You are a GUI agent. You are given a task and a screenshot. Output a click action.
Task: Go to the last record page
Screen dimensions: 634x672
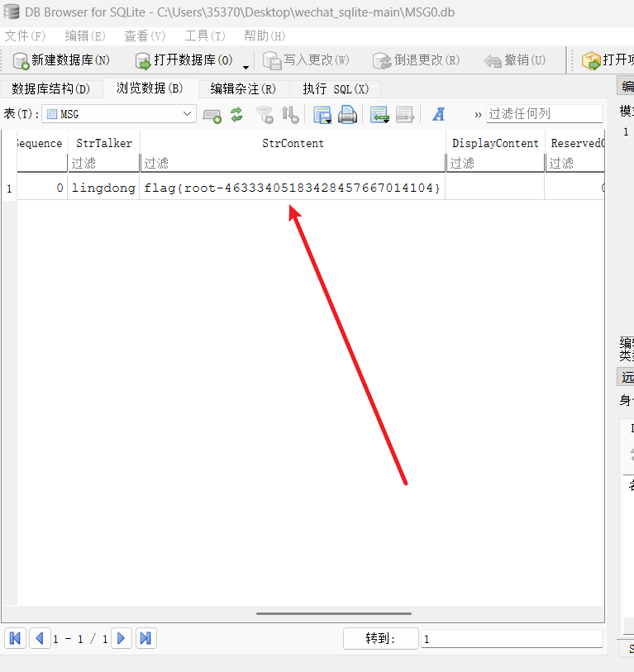pos(145,638)
